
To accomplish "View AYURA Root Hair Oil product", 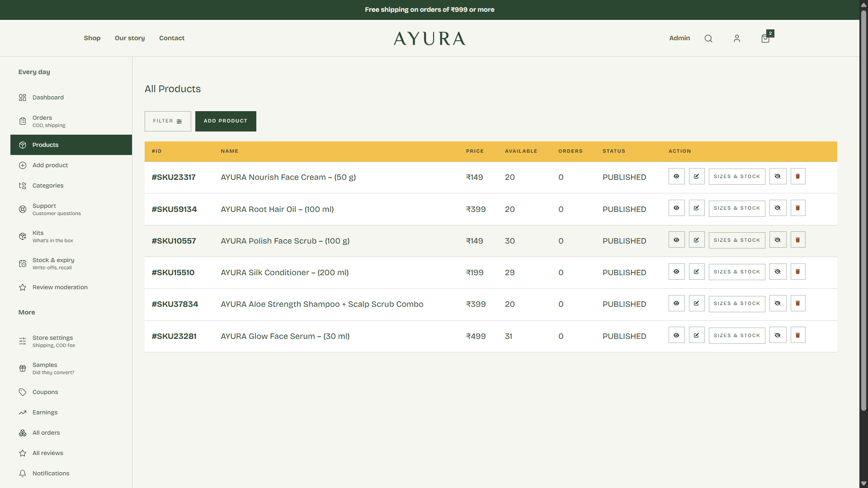I will (676, 208).
